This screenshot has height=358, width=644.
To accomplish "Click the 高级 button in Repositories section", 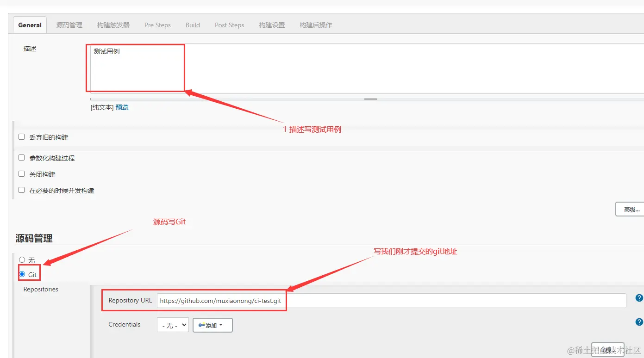I will 607,350.
